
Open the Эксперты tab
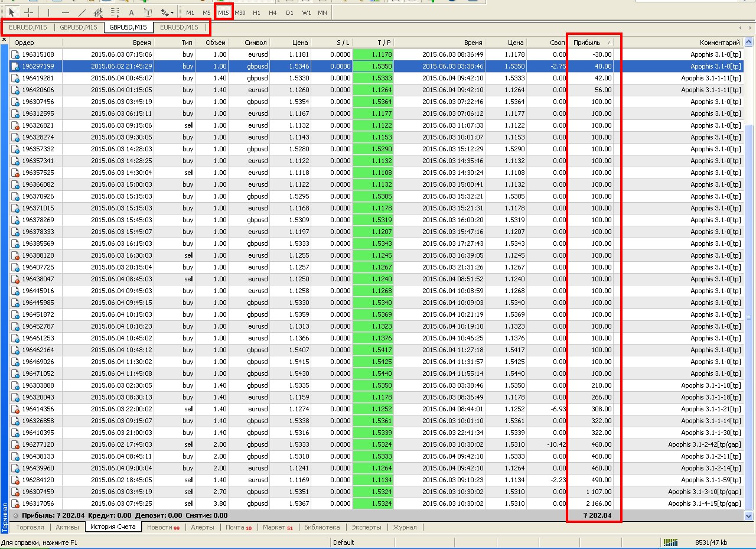coord(366,527)
